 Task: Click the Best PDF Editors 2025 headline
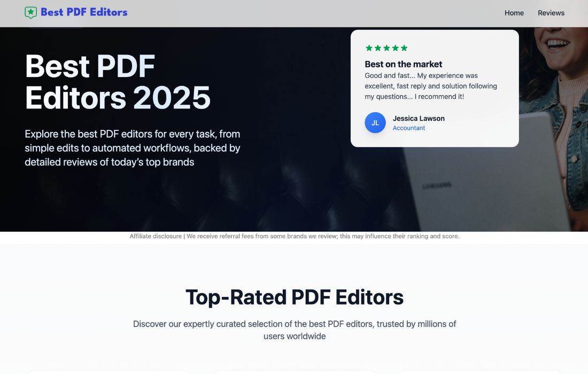pyautogui.click(x=118, y=82)
